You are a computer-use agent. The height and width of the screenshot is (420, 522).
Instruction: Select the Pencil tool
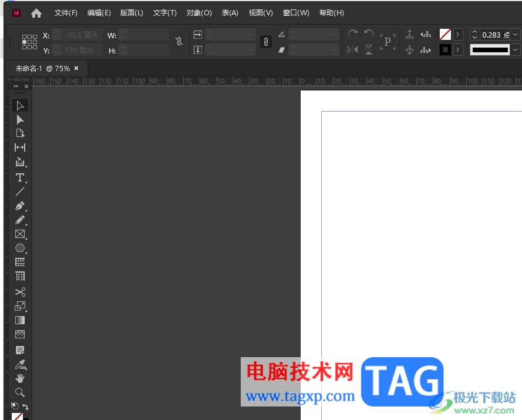20,220
